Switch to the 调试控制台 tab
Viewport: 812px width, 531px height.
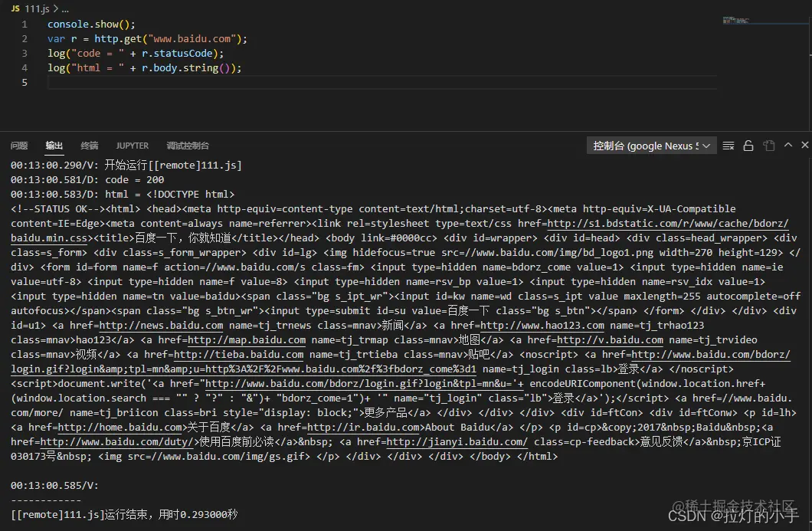(x=188, y=146)
